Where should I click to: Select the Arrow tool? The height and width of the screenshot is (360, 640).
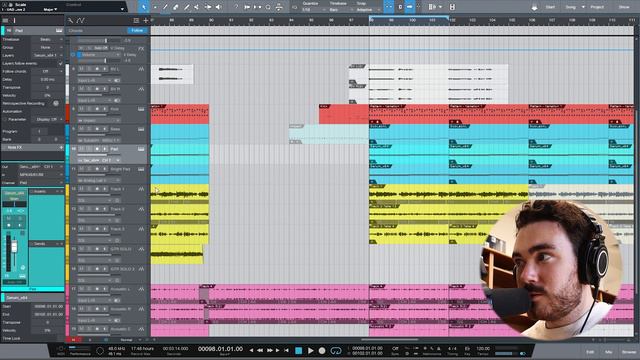[144, 7]
